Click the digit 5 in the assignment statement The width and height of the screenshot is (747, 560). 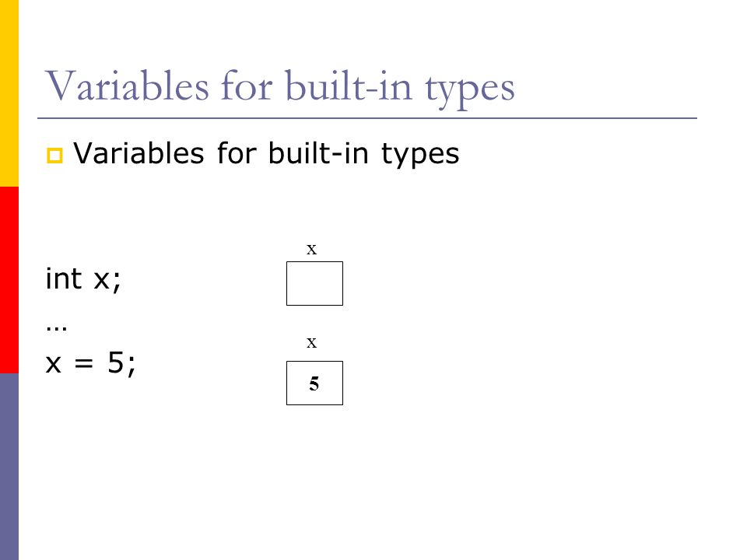(116, 362)
